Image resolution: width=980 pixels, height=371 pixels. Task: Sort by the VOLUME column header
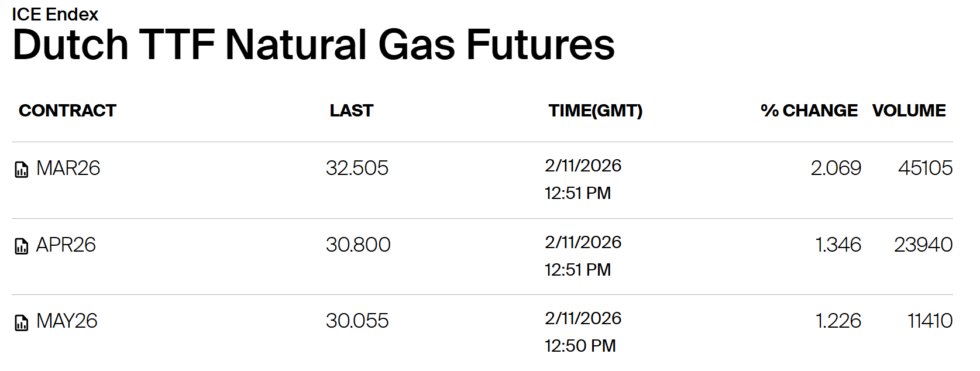click(x=909, y=111)
